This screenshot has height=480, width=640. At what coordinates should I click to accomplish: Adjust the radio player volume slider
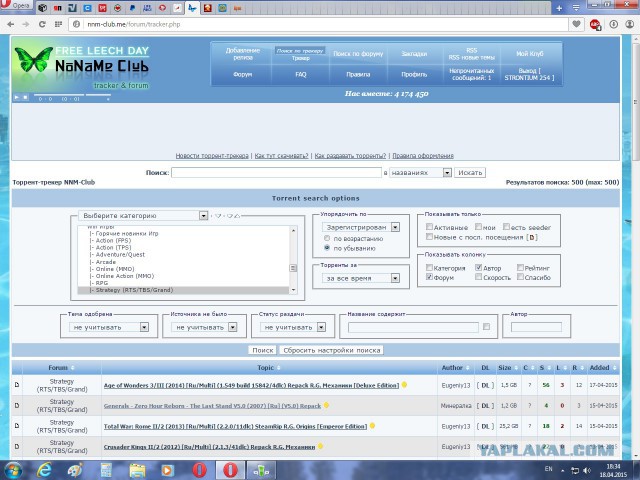click(x=98, y=96)
